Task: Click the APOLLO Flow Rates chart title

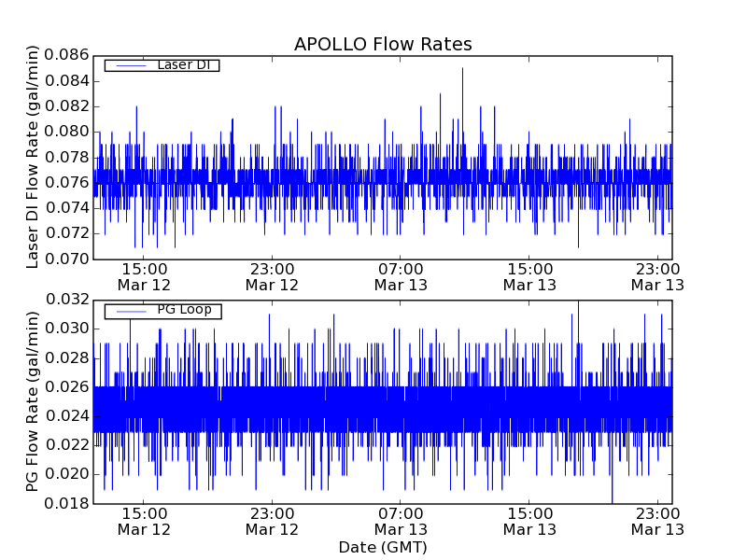Action: [383, 44]
